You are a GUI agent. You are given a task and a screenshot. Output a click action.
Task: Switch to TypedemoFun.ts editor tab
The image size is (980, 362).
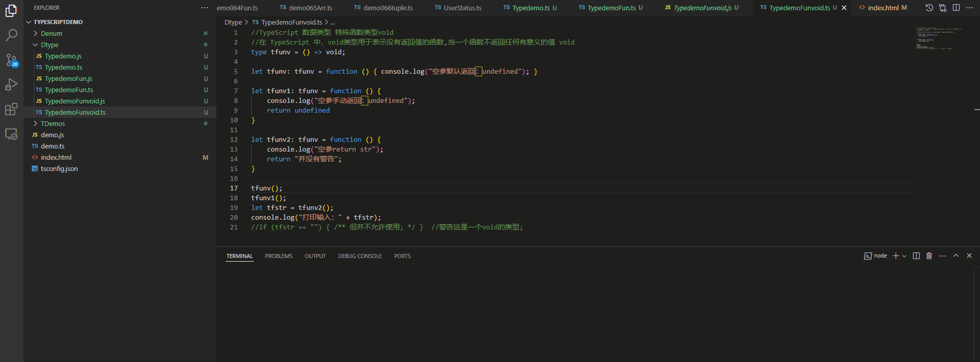tap(611, 8)
